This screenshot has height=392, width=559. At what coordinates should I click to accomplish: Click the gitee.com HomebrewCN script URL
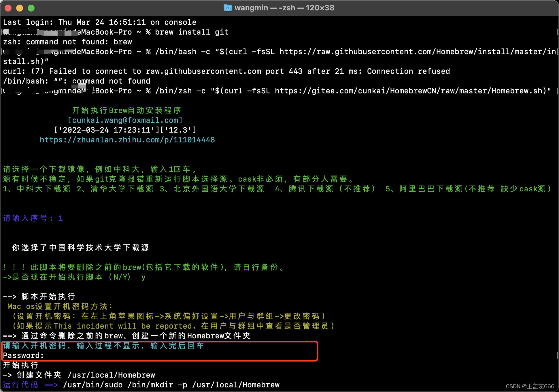point(409,91)
